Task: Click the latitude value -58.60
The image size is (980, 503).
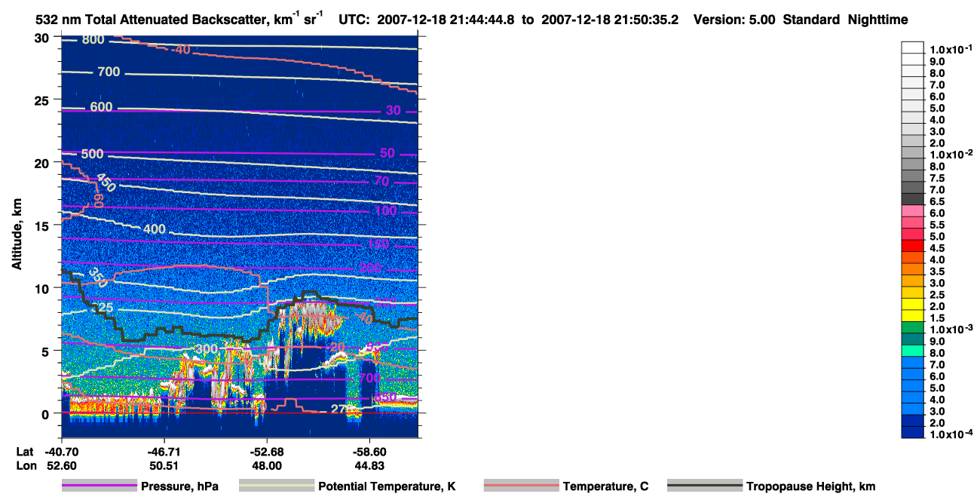Action: pos(369,452)
